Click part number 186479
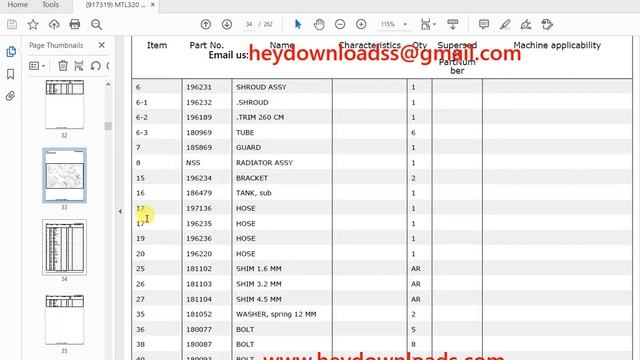The height and width of the screenshot is (360, 640). coord(199,193)
